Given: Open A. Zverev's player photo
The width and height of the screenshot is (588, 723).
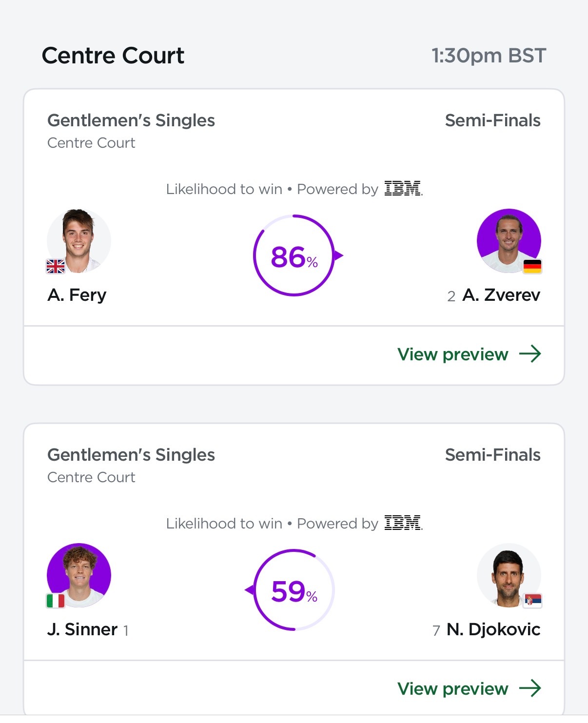Looking at the screenshot, I should click(x=509, y=241).
